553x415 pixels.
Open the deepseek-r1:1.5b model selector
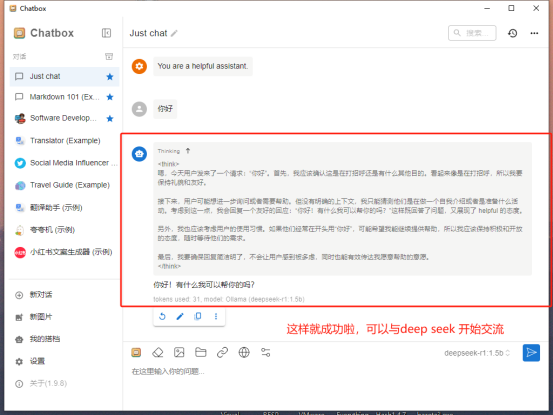click(477, 353)
